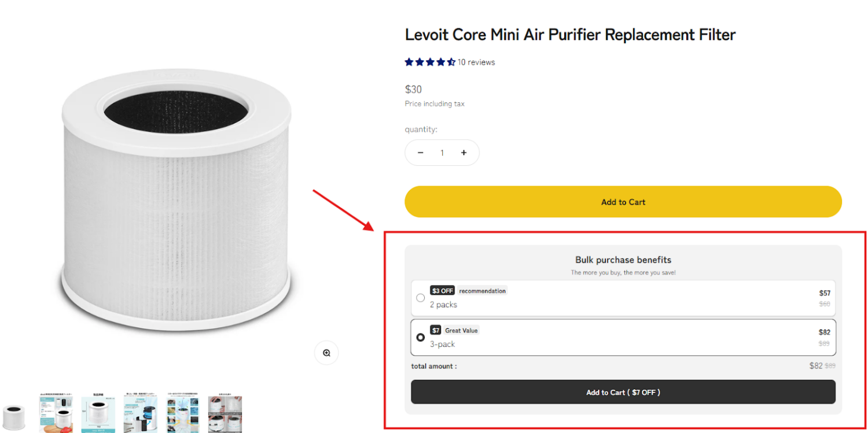
Task: Select the first filter thumbnail
Action: coord(14,415)
